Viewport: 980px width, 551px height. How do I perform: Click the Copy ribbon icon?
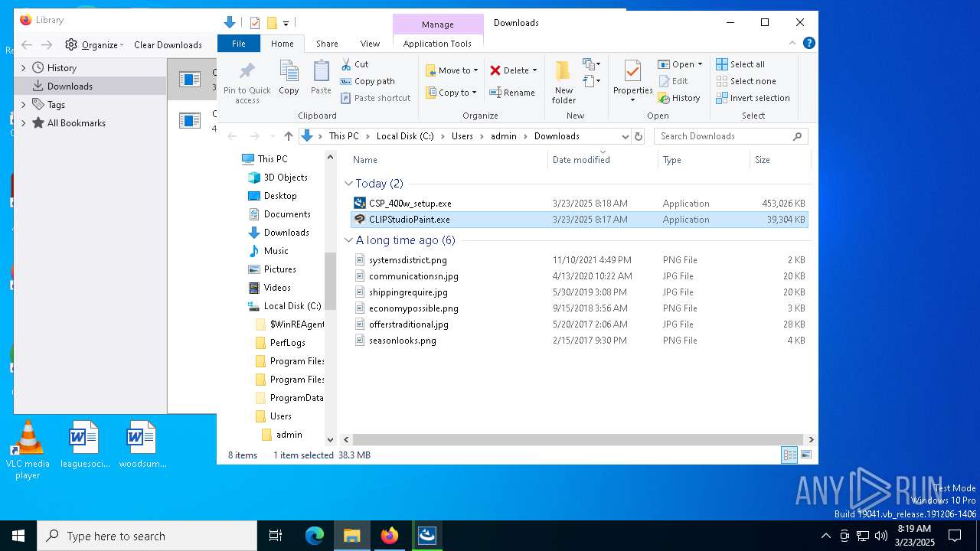point(289,72)
